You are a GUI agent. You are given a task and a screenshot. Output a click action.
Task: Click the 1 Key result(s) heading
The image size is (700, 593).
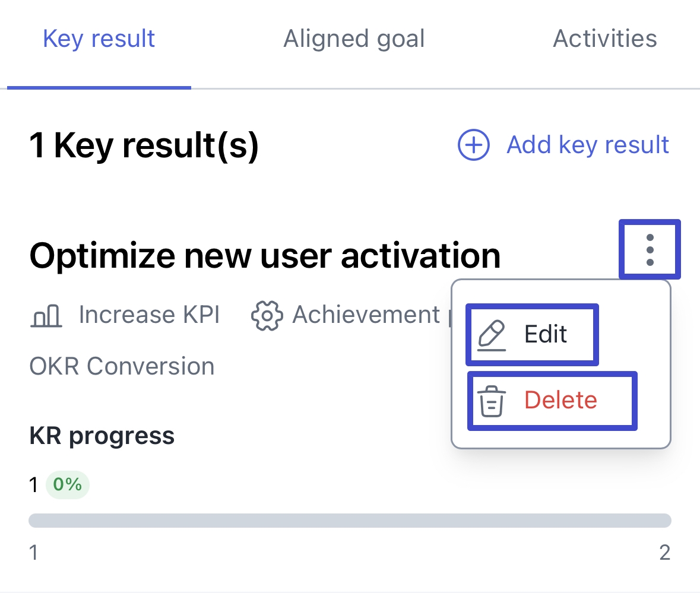point(144,145)
